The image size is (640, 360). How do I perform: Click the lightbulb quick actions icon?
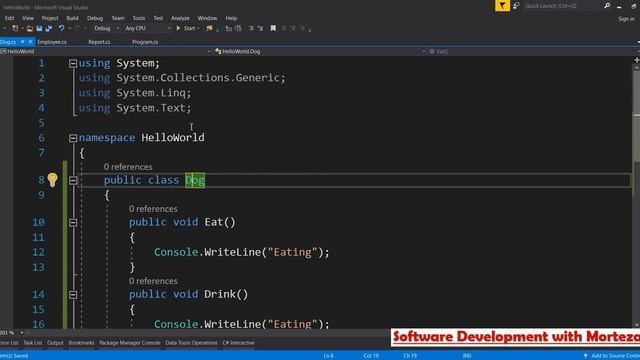[x=52, y=180]
